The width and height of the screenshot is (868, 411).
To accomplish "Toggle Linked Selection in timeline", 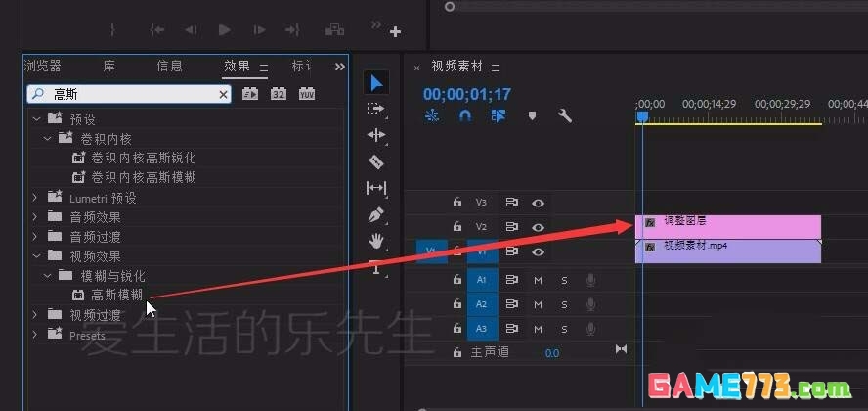I will (x=499, y=115).
